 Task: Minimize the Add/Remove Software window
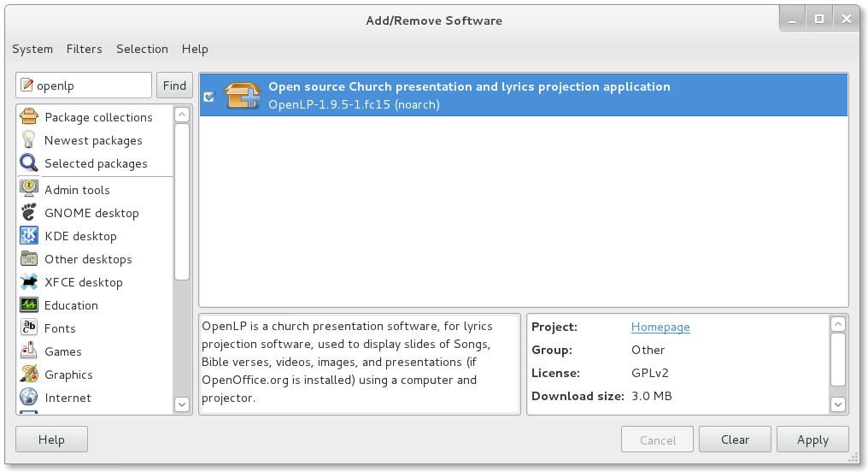pyautogui.click(x=792, y=20)
